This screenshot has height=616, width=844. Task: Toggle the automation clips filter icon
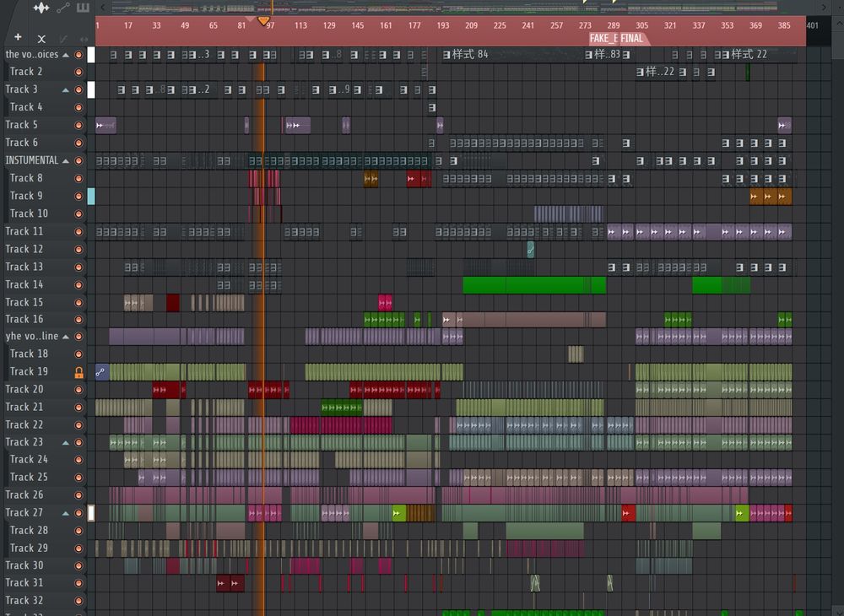click(63, 8)
